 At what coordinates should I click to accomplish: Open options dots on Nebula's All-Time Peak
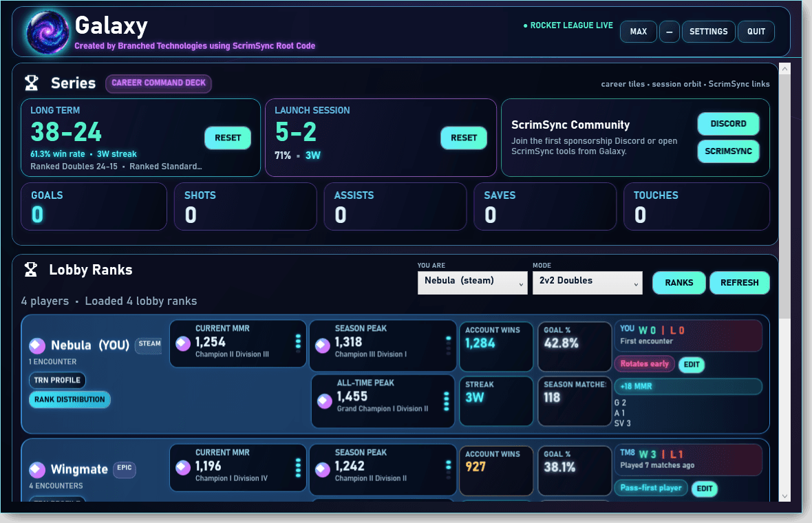coord(447,401)
